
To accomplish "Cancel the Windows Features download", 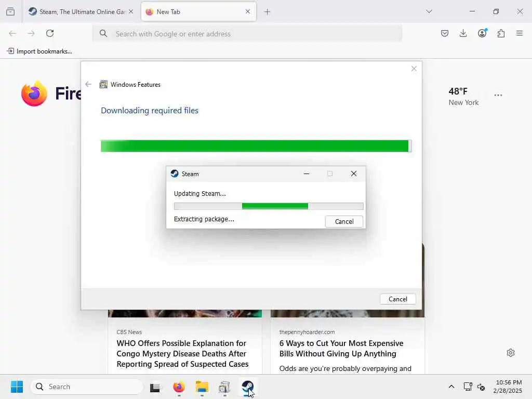I will 397,299.
